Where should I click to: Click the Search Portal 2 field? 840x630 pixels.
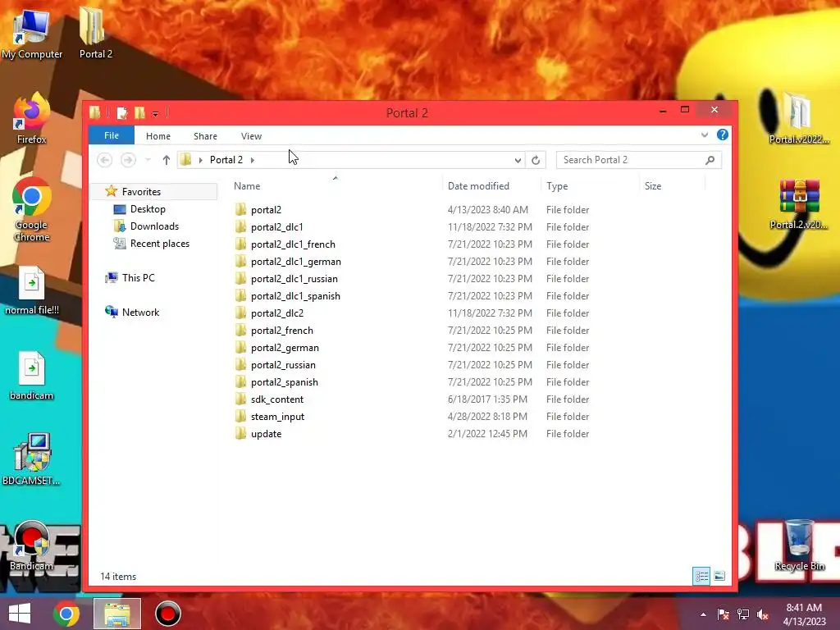638,160
